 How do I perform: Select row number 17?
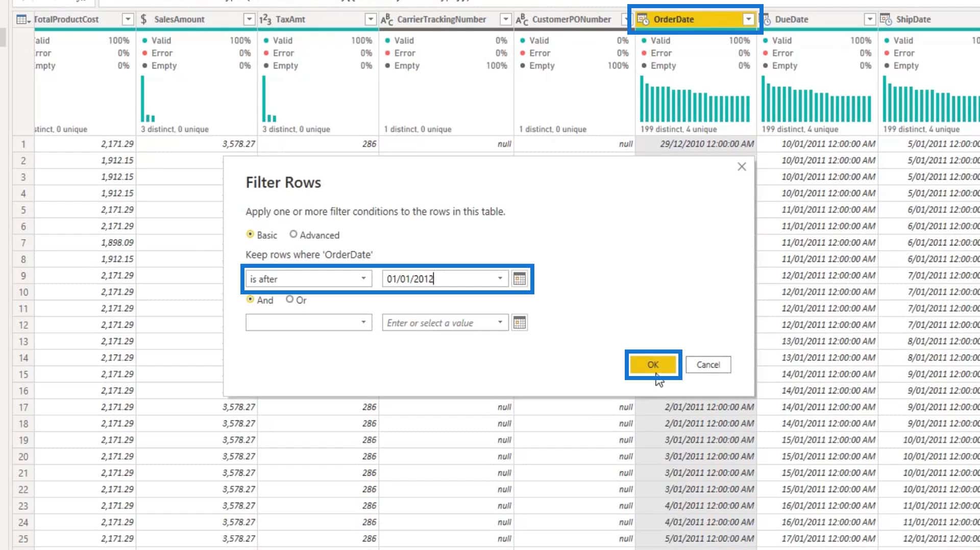[23, 407]
